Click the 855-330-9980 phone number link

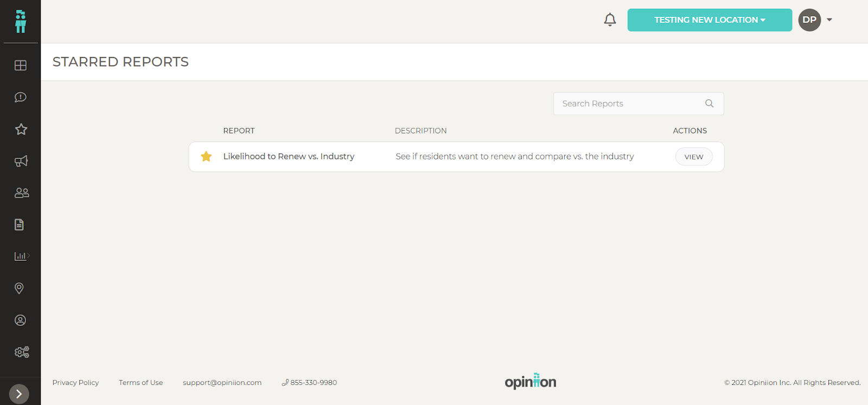click(309, 382)
